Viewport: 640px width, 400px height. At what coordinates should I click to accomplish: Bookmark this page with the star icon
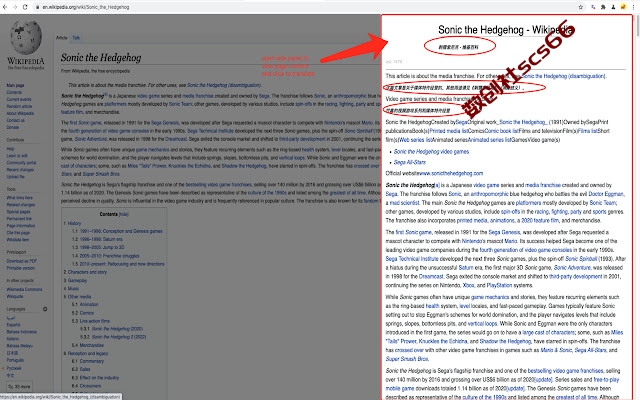tap(580, 7)
